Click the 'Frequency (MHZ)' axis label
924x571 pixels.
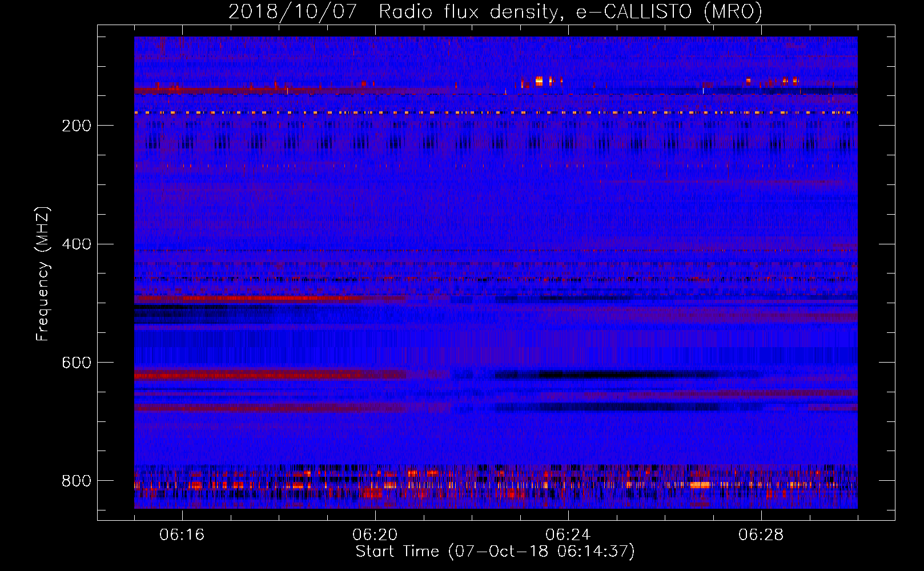coord(42,274)
